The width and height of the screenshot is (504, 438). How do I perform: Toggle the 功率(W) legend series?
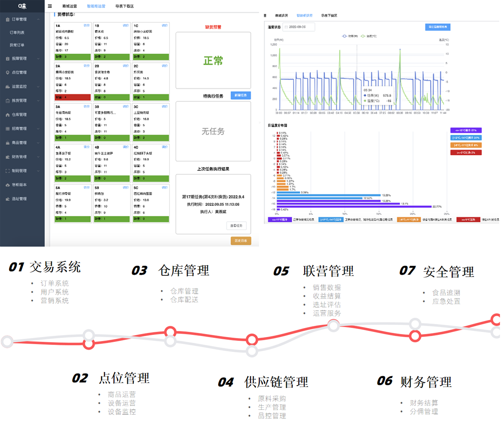click(x=350, y=36)
